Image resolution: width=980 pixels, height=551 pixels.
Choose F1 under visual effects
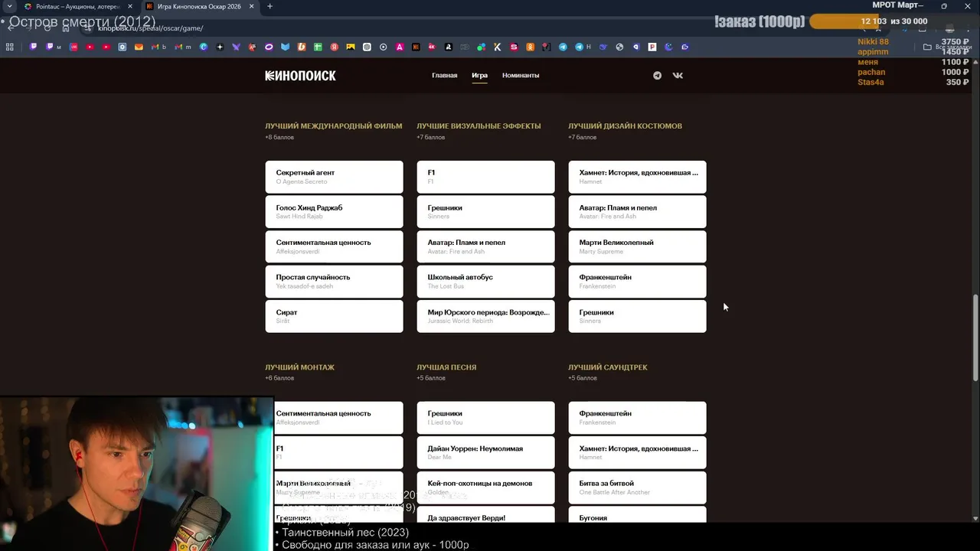tap(485, 177)
